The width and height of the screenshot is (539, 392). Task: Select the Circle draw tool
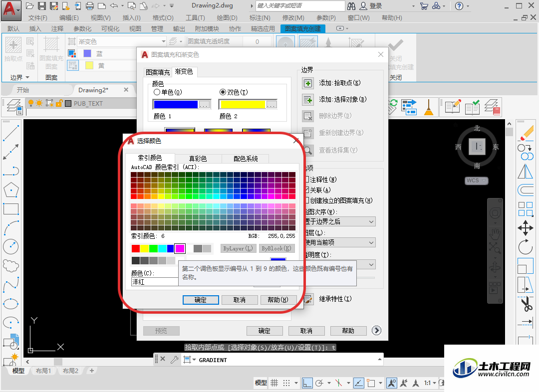pos(11,246)
